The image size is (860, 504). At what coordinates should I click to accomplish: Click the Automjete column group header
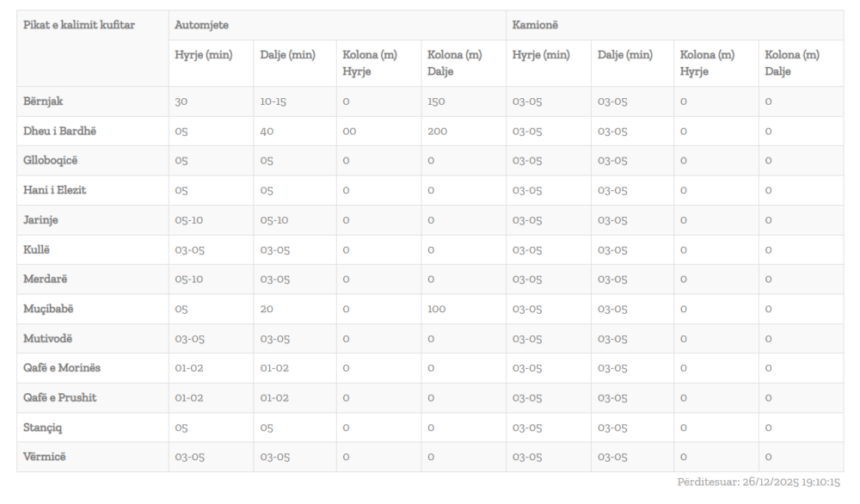[201, 25]
